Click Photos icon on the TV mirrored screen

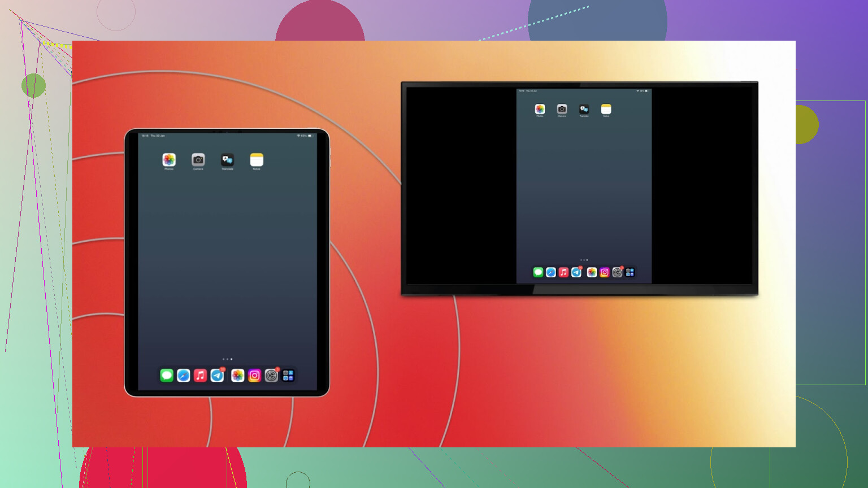tap(540, 109)
